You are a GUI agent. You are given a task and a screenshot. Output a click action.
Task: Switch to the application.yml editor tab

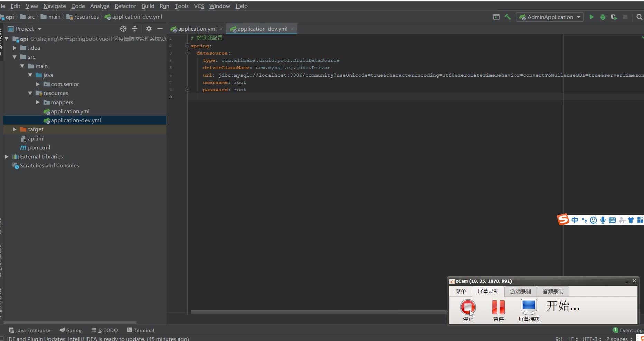coord(197,29)
